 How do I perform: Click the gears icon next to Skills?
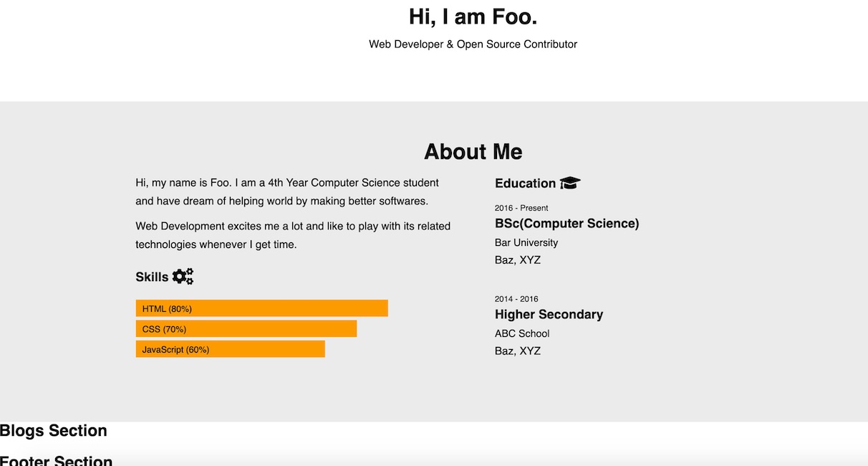click(183, 276)
